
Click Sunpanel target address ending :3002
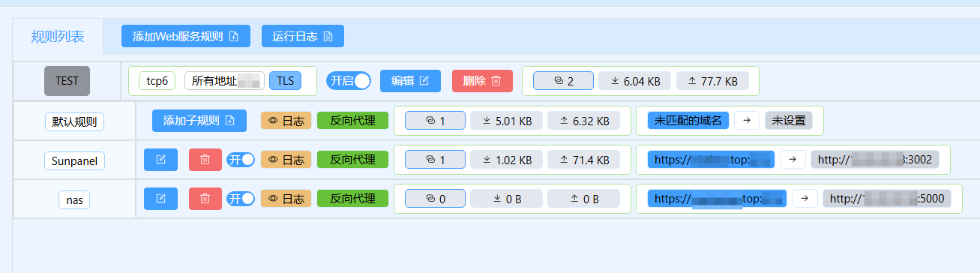(x=875, y=160)
